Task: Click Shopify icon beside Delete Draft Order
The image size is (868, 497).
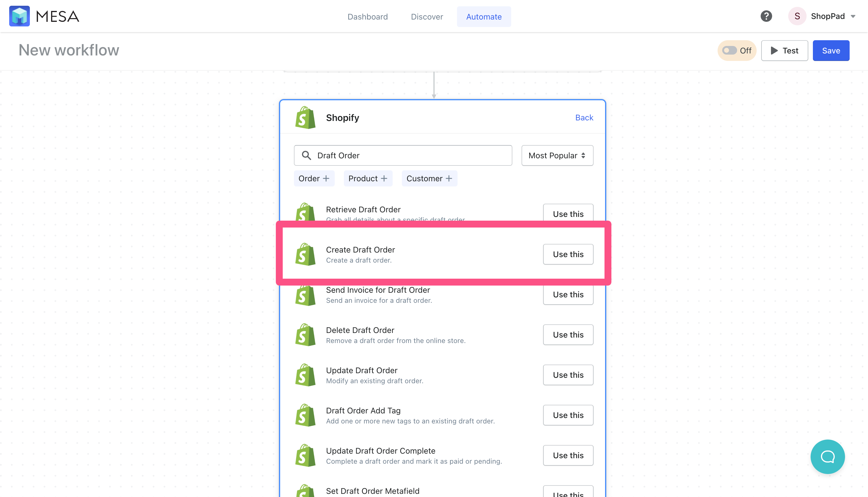Action: coord(305,334)
